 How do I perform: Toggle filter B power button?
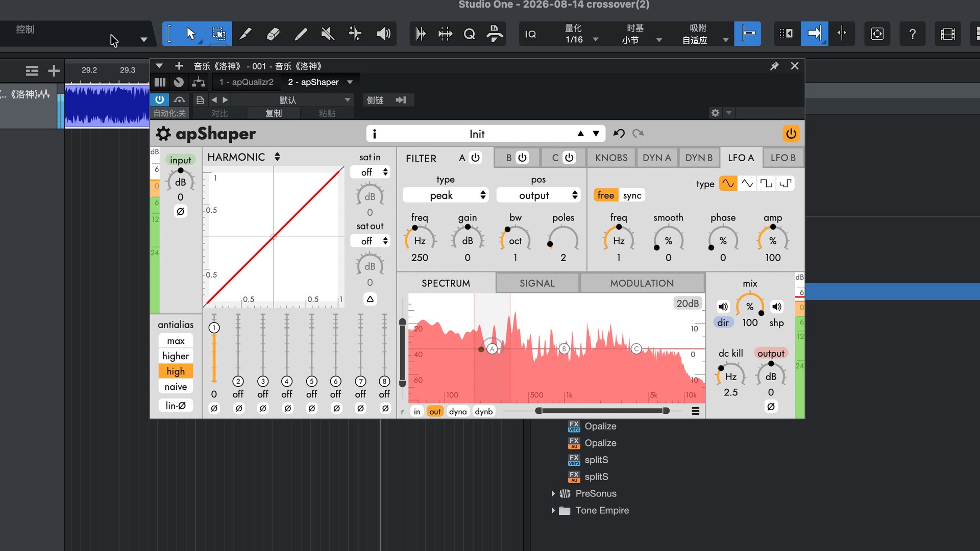(522, 158)
